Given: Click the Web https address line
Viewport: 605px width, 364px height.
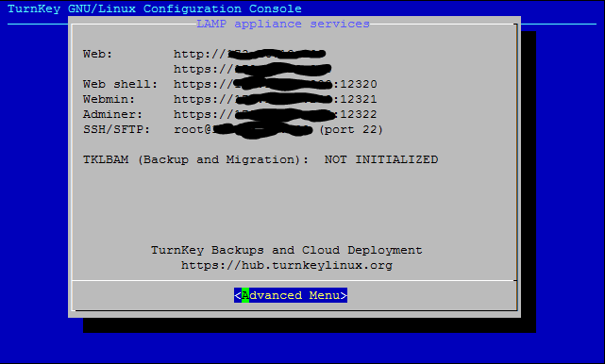Looking at the screenshot, I should pos(252,69).
